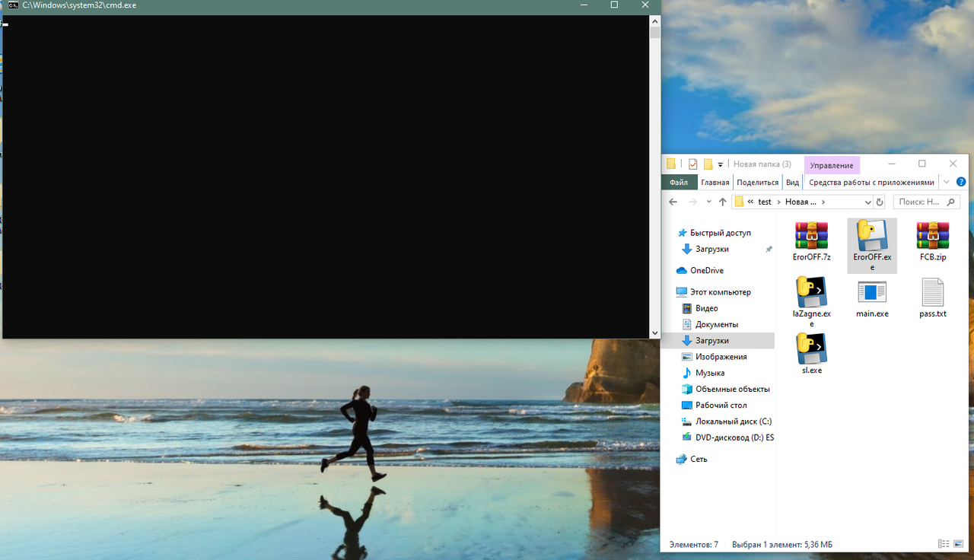The width and height of the screenshot is (974, 560).
Task: Click the Управление contextual tab
Action: [832, 165]
